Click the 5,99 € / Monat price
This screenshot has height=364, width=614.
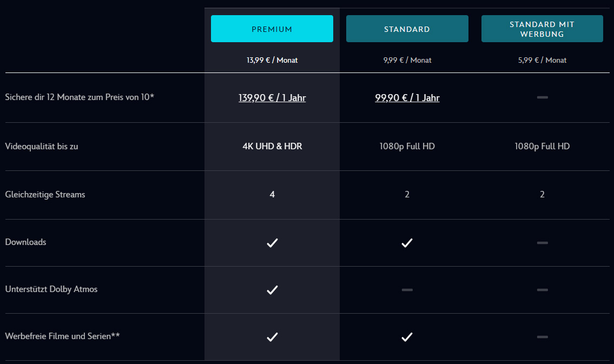[542, 60]
